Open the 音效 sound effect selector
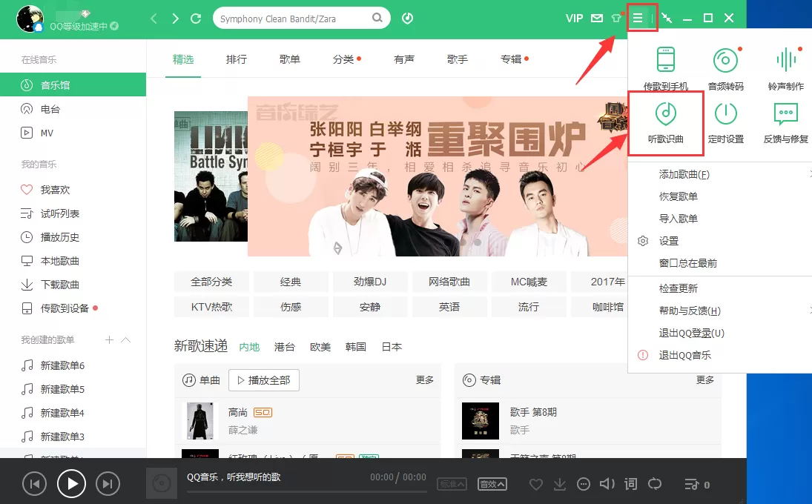 click(492, 484)
